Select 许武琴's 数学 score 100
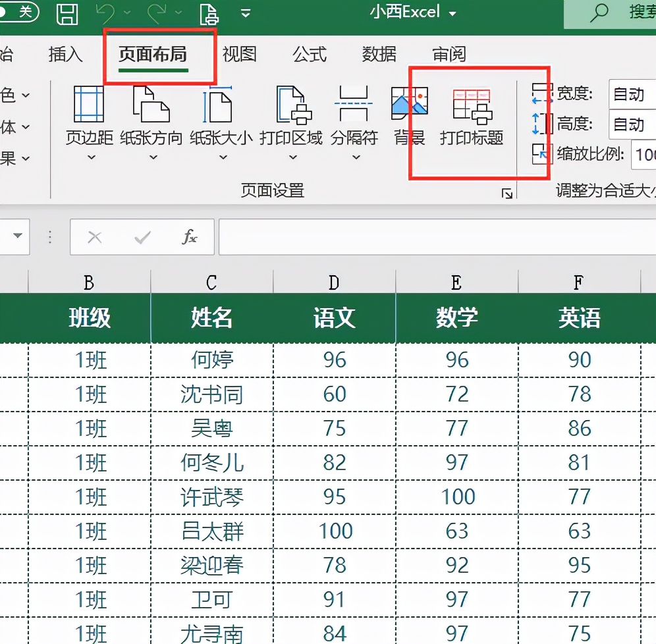656x644 pixels. 457,497
